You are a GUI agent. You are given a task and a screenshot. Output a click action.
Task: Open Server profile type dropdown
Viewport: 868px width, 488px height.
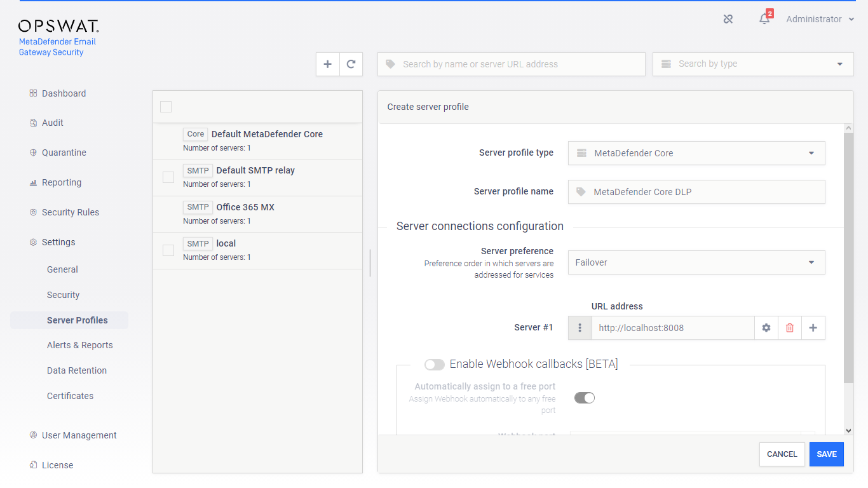click(x=696, y=153)
